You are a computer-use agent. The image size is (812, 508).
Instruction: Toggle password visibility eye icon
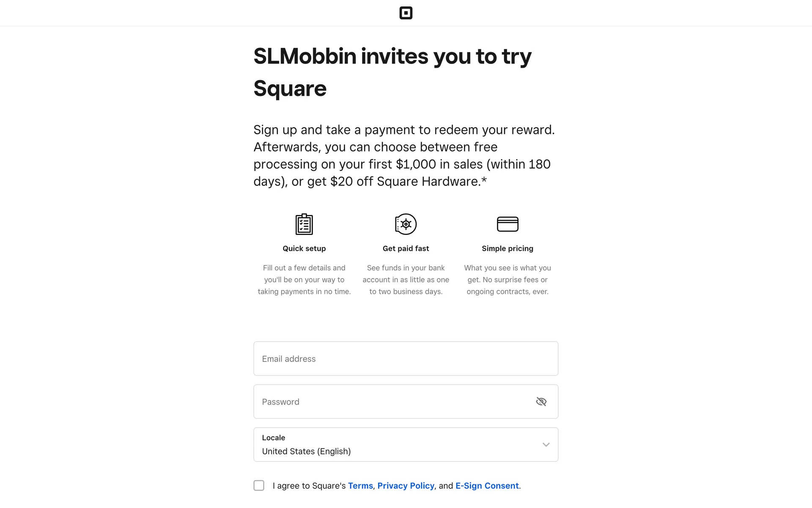(541, 401)
